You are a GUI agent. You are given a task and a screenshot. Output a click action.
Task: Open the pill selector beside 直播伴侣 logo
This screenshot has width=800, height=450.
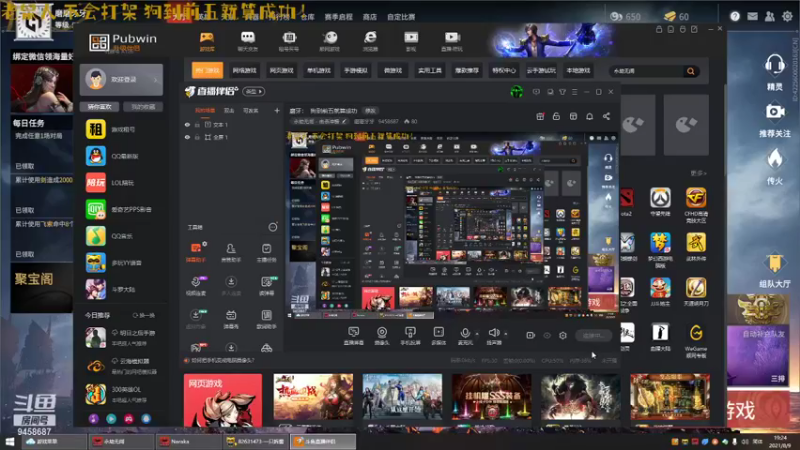tap(254, 91)
